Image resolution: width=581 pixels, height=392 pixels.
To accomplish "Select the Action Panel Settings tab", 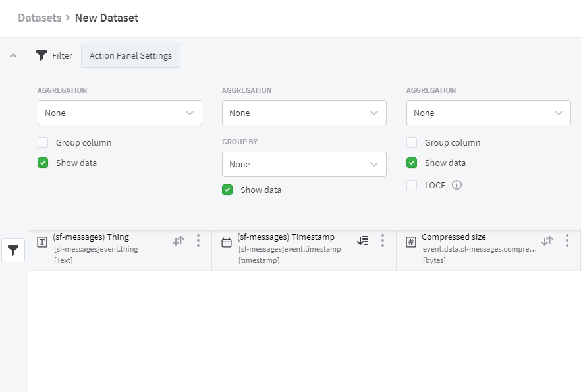I will pos(131,55).
